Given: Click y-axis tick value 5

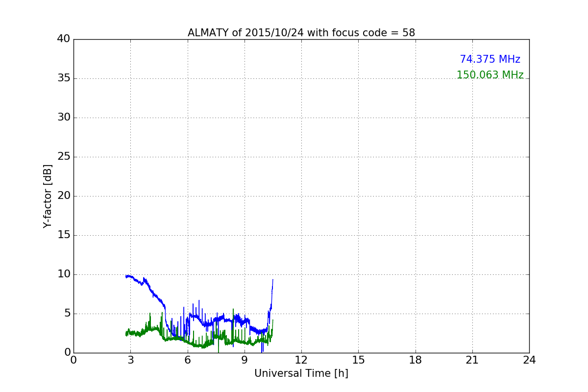Looking at the screenshot, I should 67,314.
